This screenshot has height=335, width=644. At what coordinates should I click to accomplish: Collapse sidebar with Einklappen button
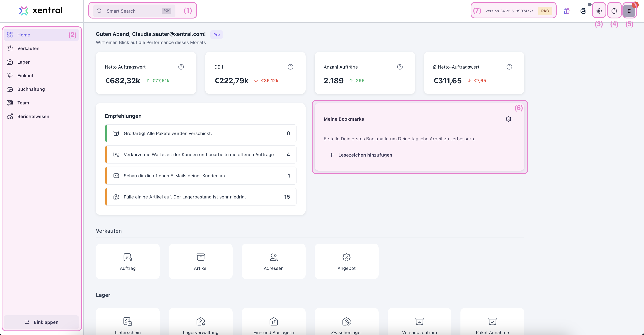(x=41, y=322)
